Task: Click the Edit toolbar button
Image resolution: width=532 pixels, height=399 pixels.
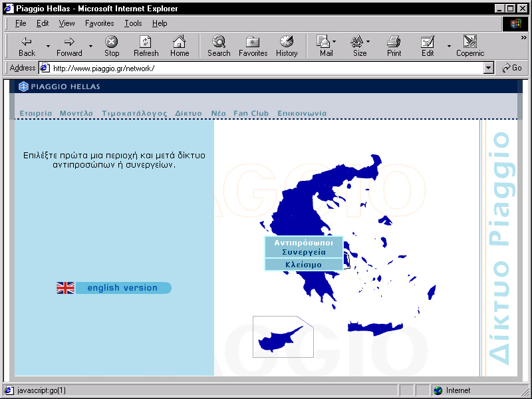Action: (x=428, y=46)
